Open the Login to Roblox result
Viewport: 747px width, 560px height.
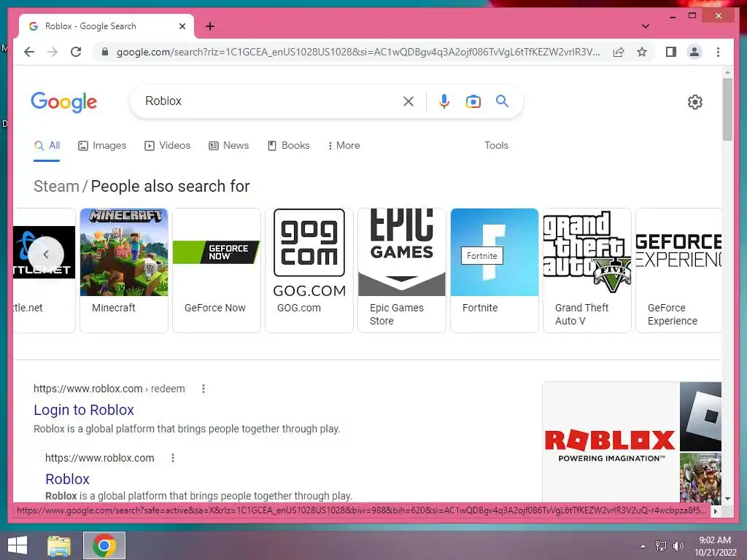[84, 410]
